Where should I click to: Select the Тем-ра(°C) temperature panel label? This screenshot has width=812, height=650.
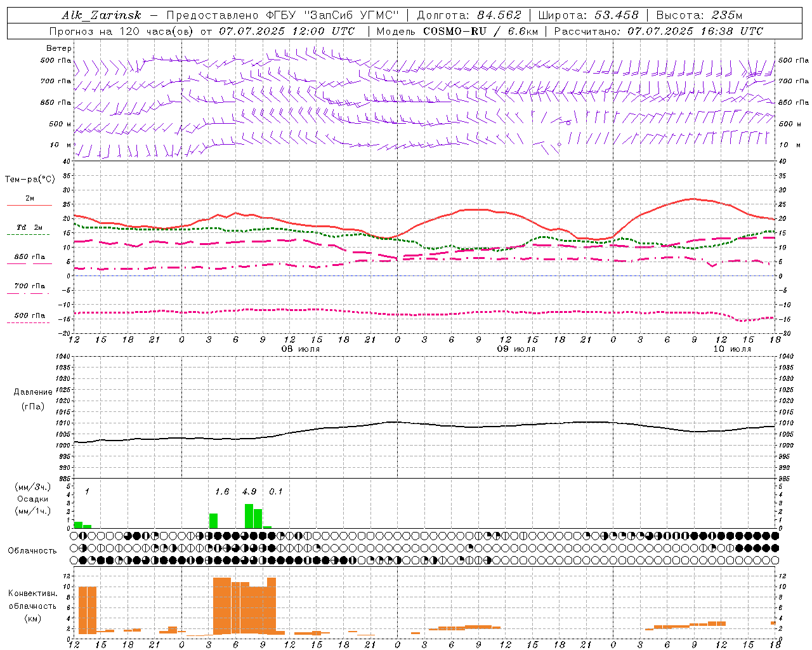tap(30, 180)
